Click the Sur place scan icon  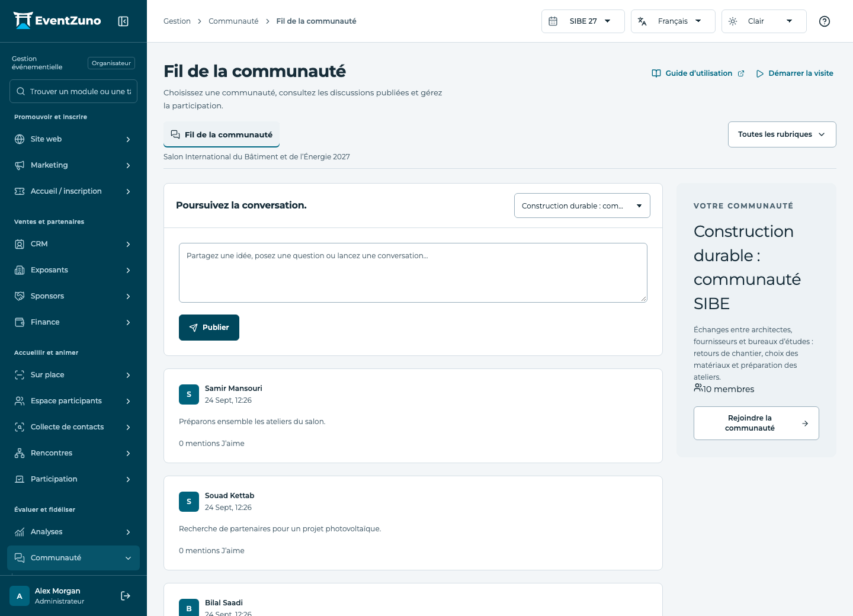[x=20, y=375]
